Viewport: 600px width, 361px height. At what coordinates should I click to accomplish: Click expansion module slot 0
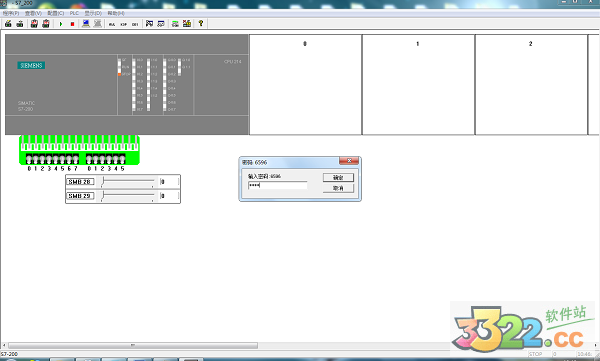[305, 85]
